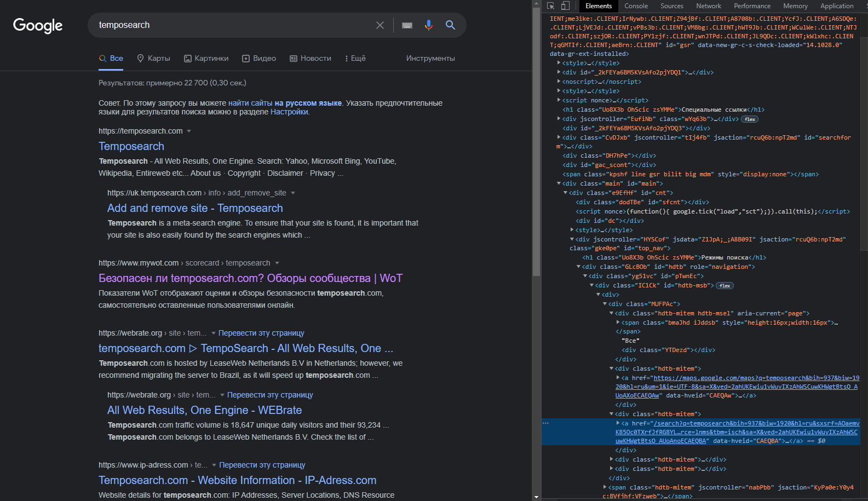Screen dimensions: 868x501
Task: Open the Ещё more menu
Action: (x=355, y=59)
